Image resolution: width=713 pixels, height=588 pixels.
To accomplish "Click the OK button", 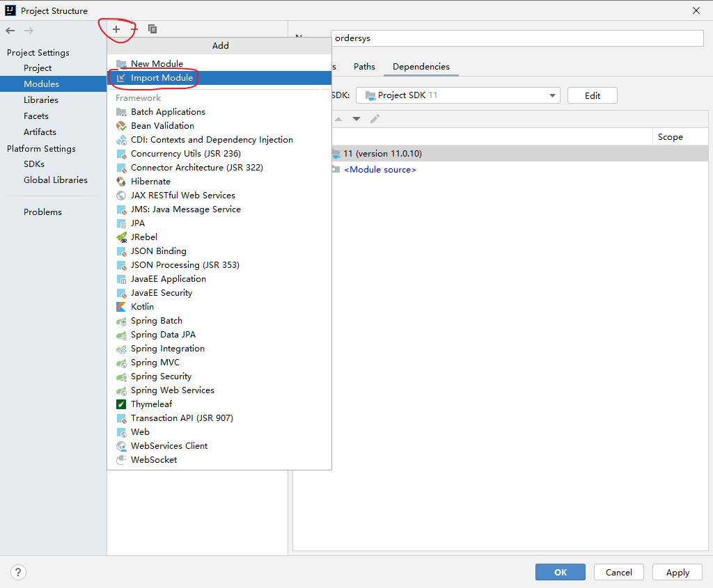I will pyautogui.click(x=561, y=572).
